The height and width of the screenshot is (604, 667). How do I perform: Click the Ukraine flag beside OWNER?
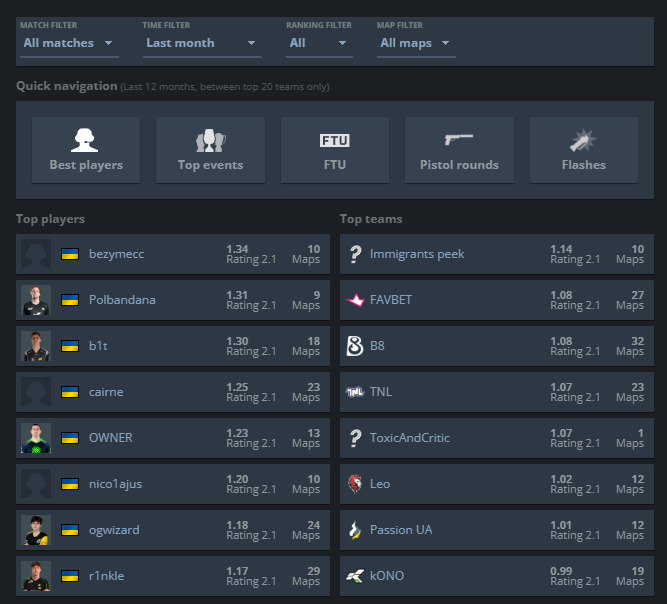(70, 438)
